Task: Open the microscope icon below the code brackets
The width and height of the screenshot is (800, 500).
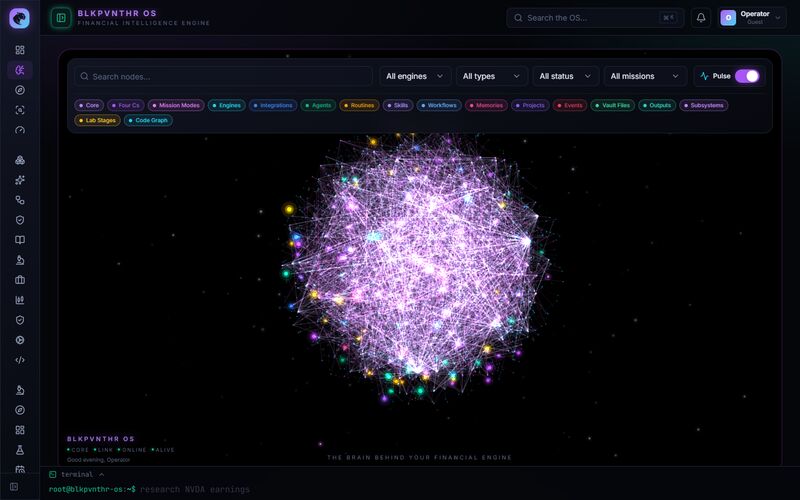Action: click(x=20, y=390)
